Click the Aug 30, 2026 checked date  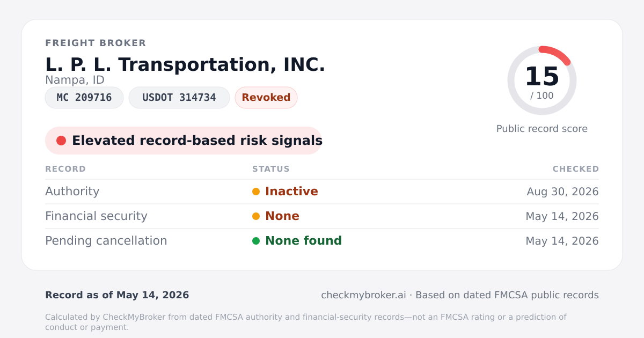click(x=563, y=192)
